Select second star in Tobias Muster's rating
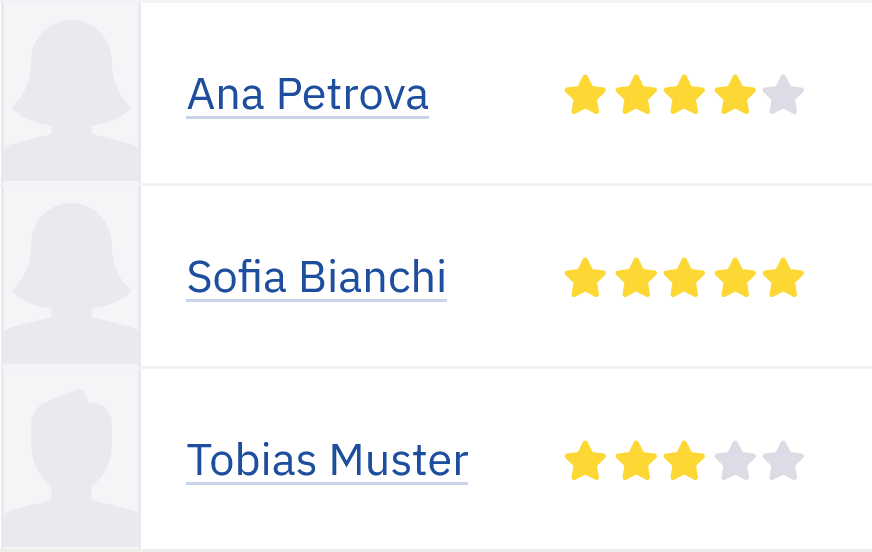Viewport: 872px width, 552px height. tap(636, 460)
